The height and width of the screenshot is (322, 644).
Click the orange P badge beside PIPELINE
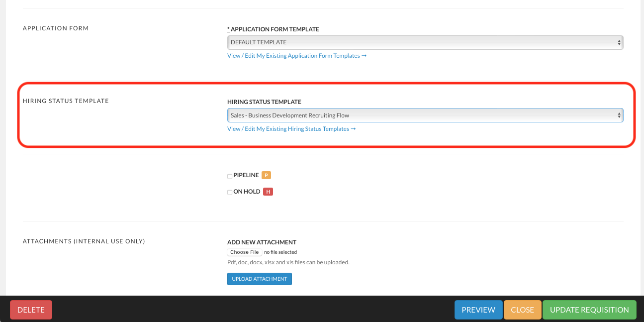[266, 175]
